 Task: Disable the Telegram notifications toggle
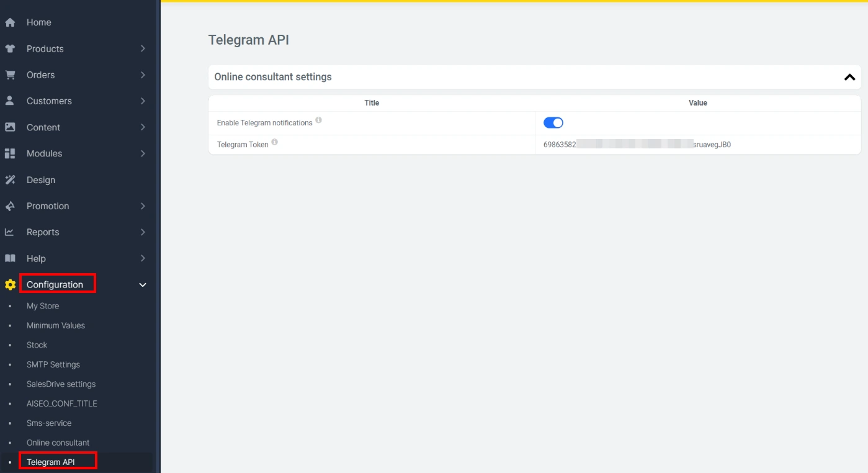point(553,123)
